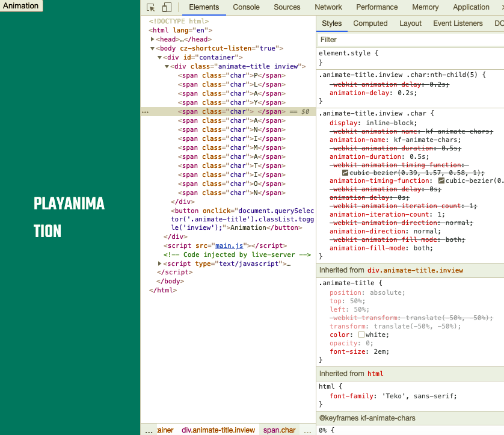
Task: Click the font-size 2em value
Action: [380, 352]
